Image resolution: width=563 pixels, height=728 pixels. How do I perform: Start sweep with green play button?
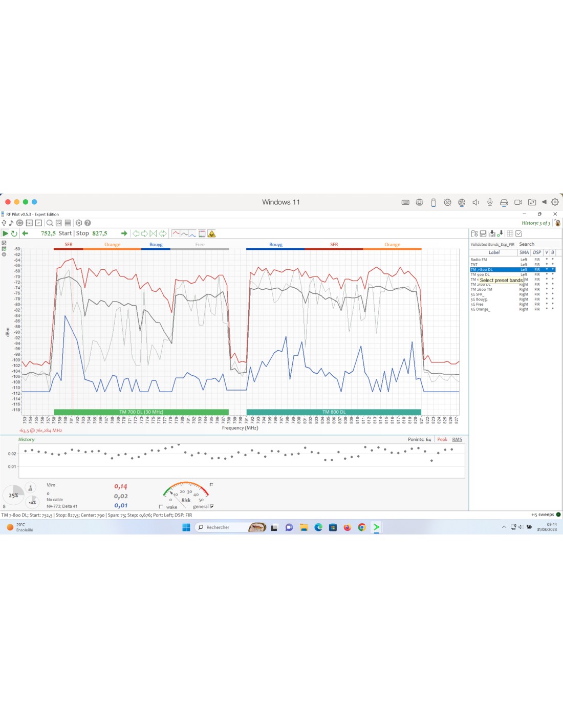pyautogui.click(x=5, y=233)
